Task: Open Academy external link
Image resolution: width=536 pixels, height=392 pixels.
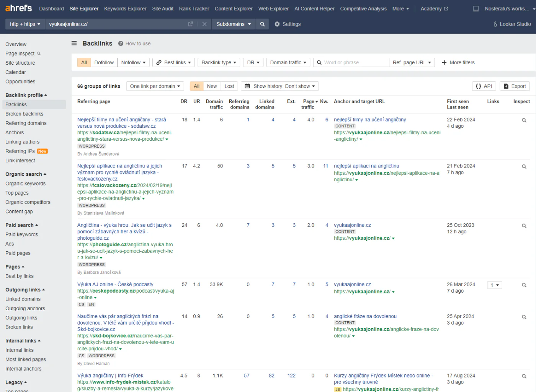Action: click(x=434, y=8)
